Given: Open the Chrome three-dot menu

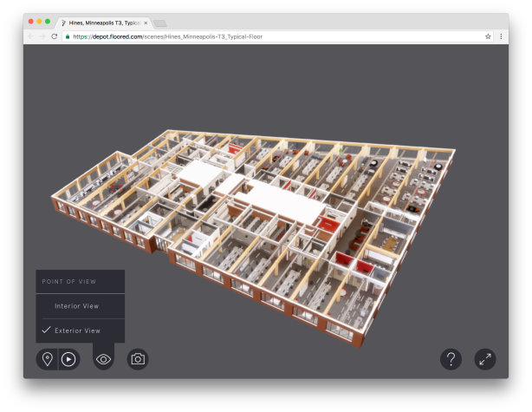Looking at the screenshot, I should (x=501, y=36).
